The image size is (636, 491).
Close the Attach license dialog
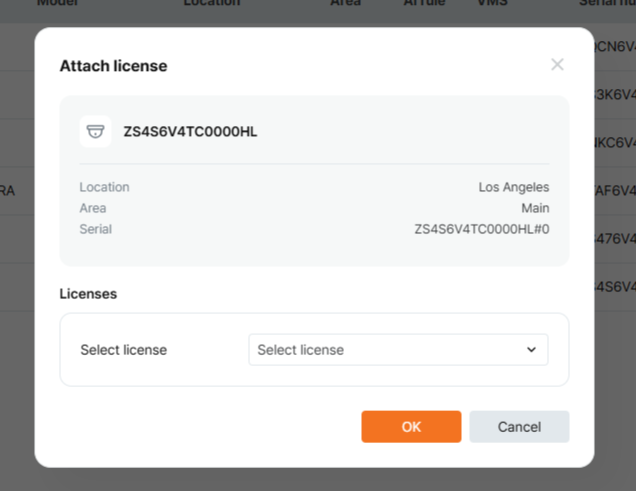coord(557,64)
